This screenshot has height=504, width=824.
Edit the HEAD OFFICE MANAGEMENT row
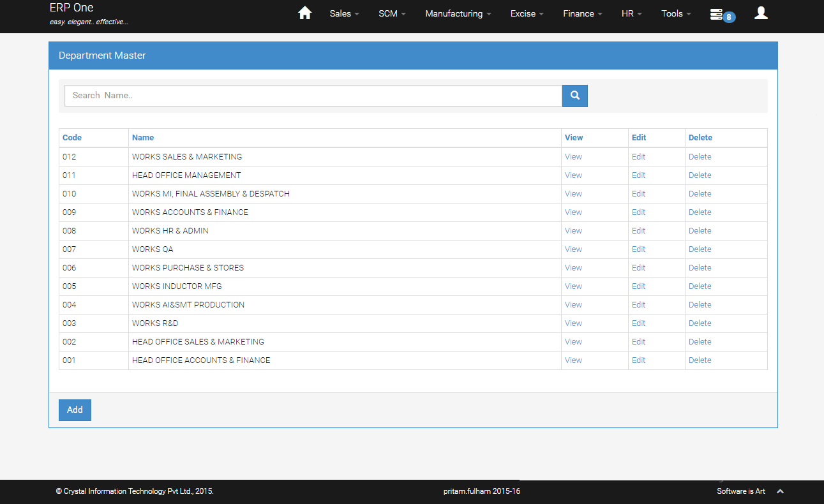(638, 175)
